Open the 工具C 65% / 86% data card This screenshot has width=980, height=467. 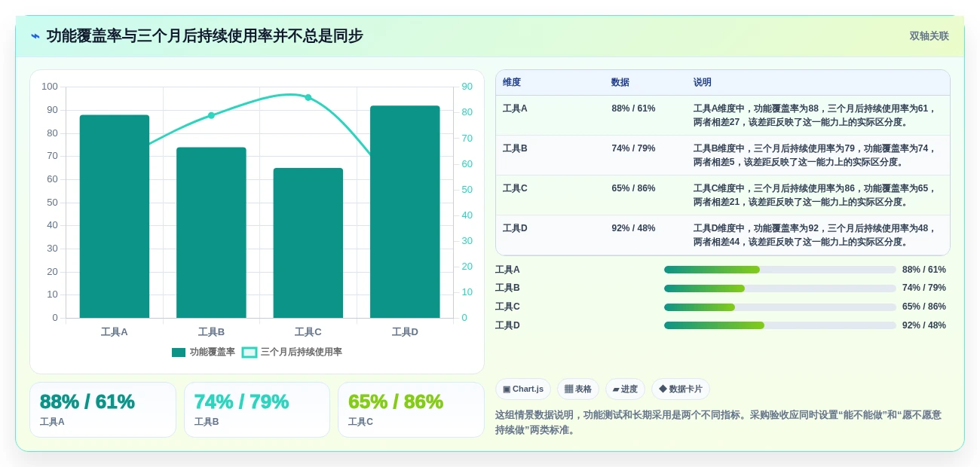tap(411, 410)
